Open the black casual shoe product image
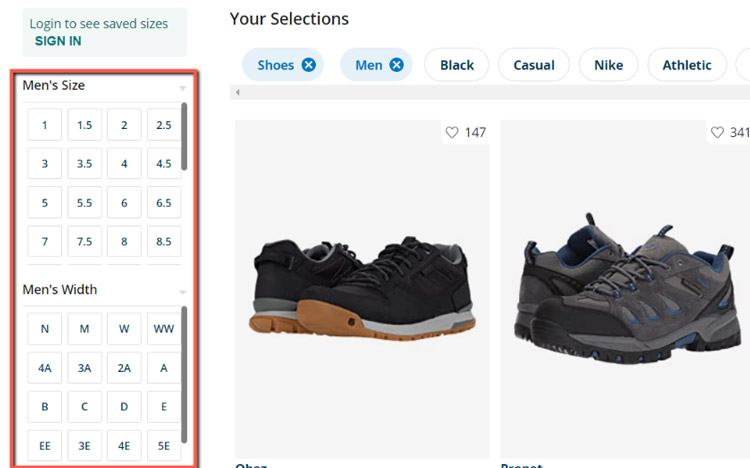Screen dimensions: 750x468 pyautogui.click(x=361, y=287)
